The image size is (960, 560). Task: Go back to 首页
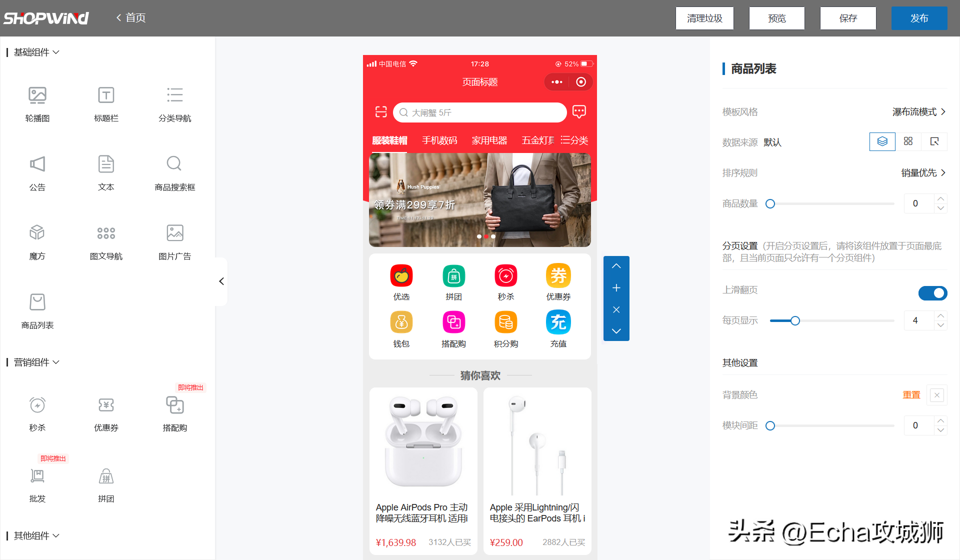pyautogui.click(x=131, y=18)
